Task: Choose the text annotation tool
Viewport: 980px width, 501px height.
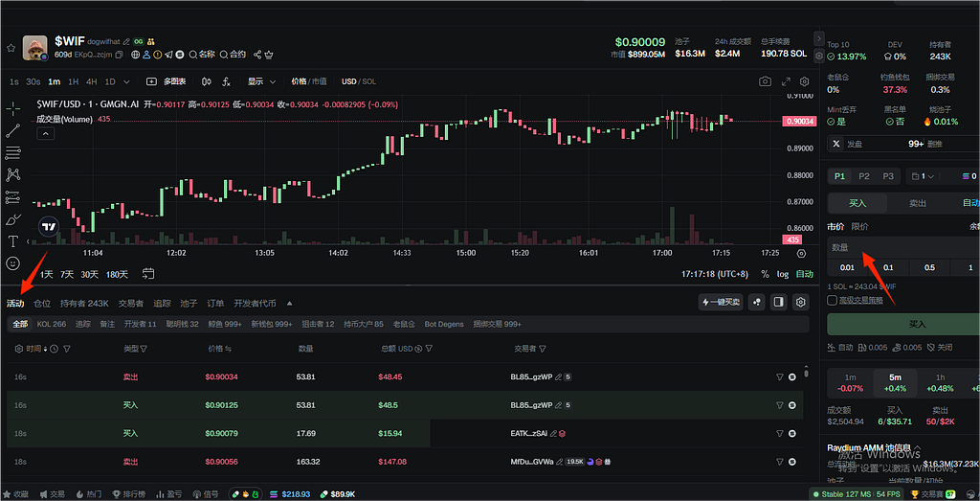Action: [12, 241]
